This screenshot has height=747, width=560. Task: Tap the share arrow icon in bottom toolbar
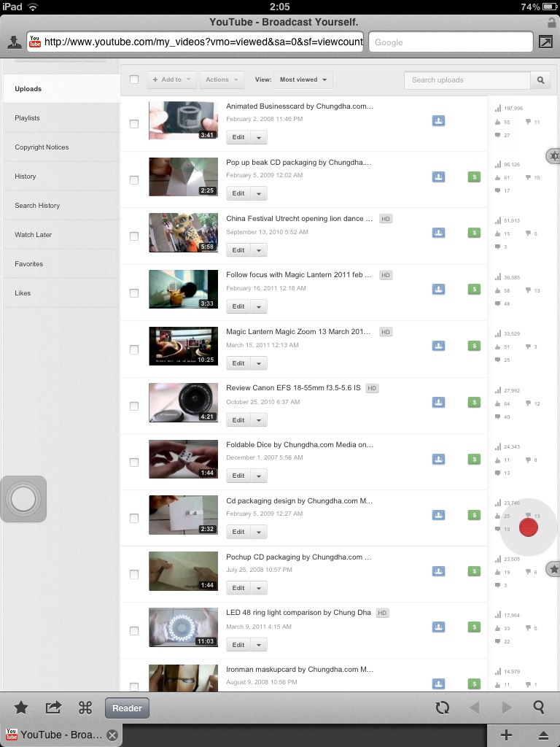53,707
